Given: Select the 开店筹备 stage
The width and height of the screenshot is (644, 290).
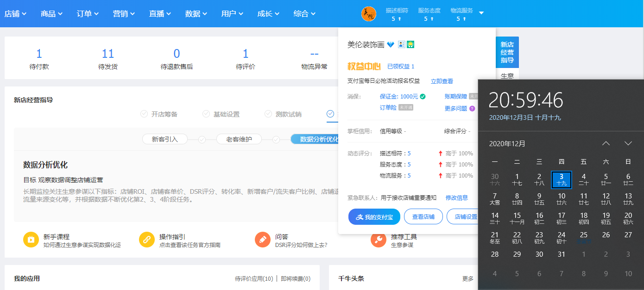Looking at the screenshot, I should pos(159,114).
